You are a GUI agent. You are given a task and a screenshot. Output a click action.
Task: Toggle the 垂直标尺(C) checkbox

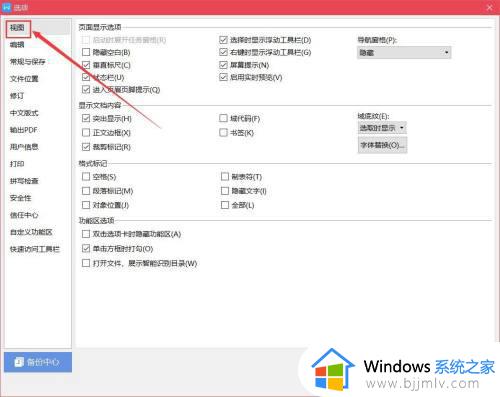[x=86, y=65]
